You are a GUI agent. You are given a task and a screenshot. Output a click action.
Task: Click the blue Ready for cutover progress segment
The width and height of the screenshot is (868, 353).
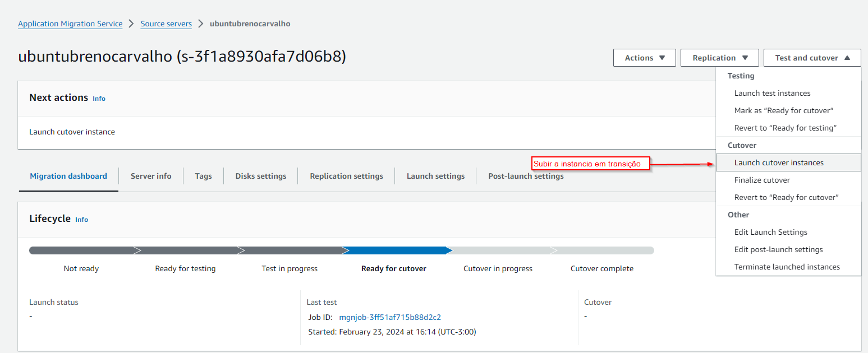[394, 250]
